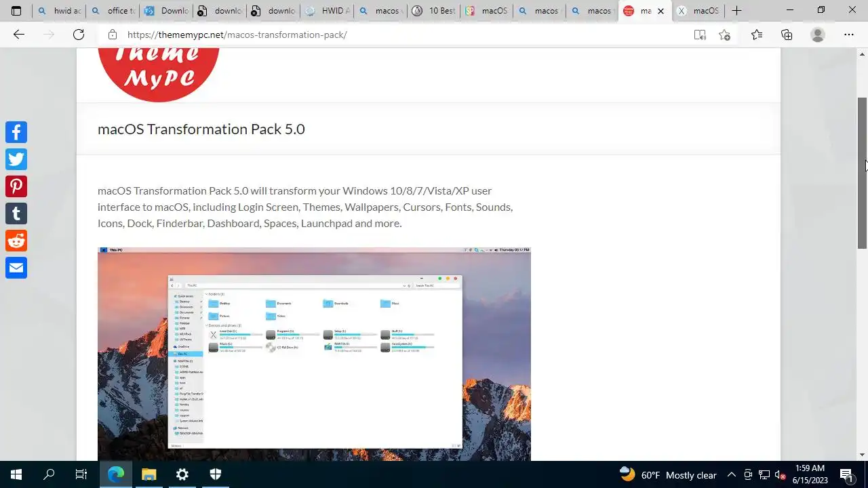This screenshot has width=868, height=488.
Task: Switch to 'HWID A' tab
Action: coord(327,11)
